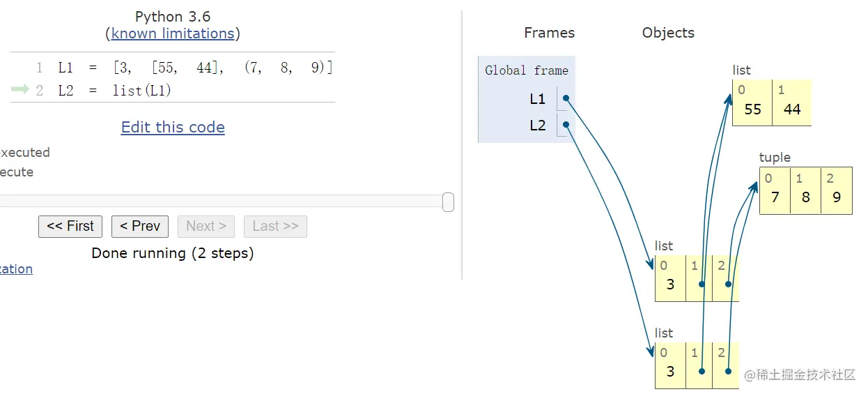Click the green current-line arrow

[x=20, y=90]
